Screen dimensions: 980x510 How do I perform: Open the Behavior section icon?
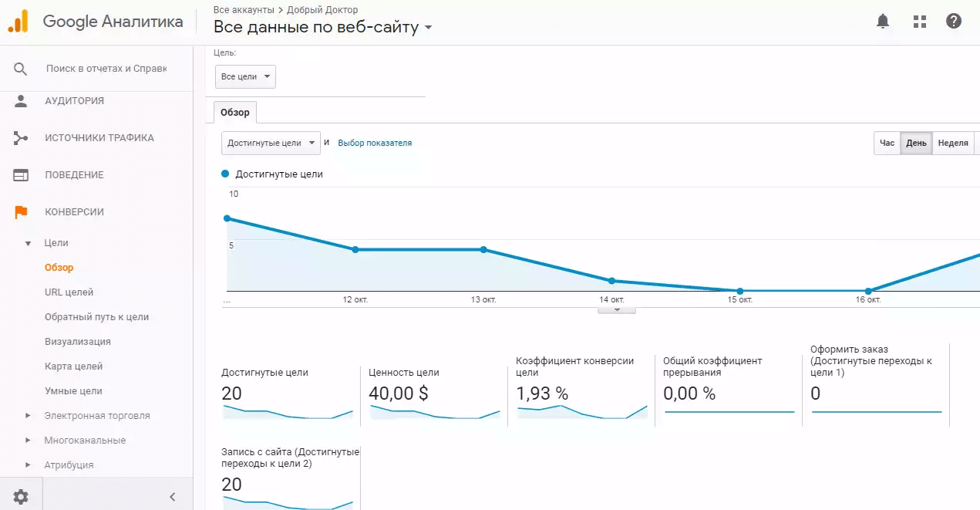pos(21,175)
